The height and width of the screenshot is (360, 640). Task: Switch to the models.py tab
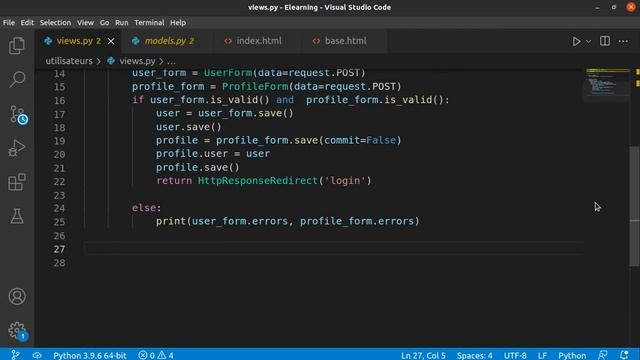169,41
